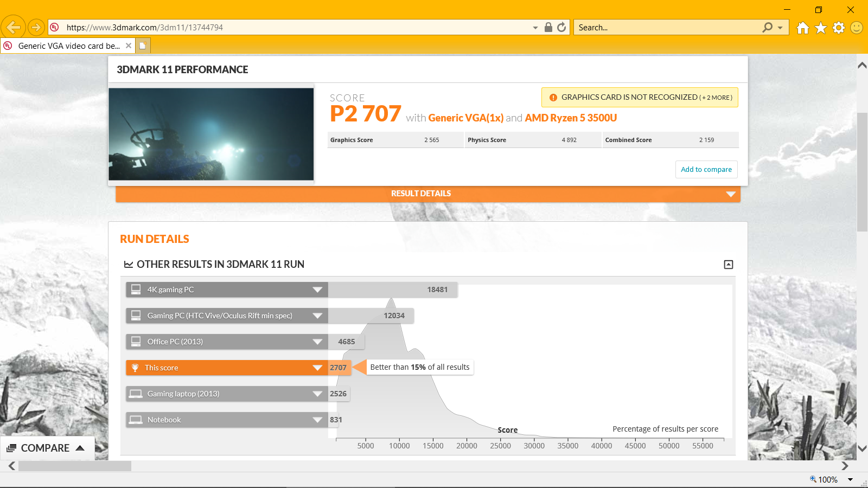Open the Generic VGA(1x) link
The width and height of the screenshot is (868, 488).
coord(466,118)
